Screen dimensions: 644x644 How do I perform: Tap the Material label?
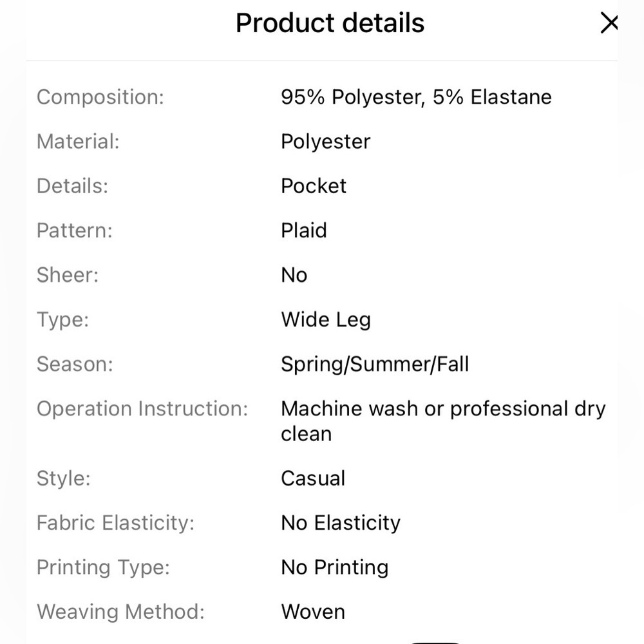pyautogui.click(x=78, y=142)
